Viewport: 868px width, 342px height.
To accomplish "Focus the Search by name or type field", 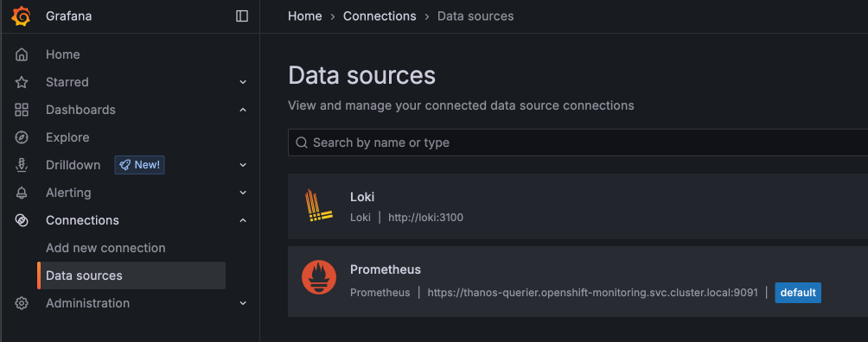I will click(x=578, y=142).
